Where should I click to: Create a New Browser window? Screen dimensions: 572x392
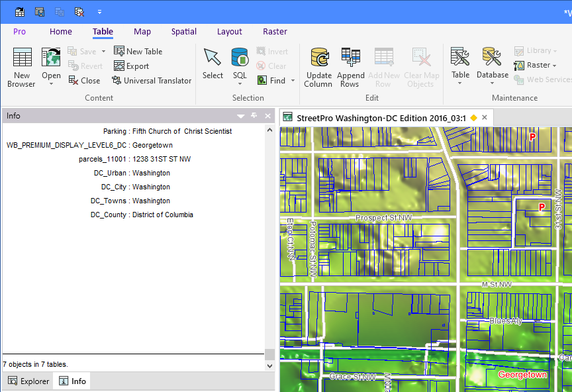click(x=21, y=65)
